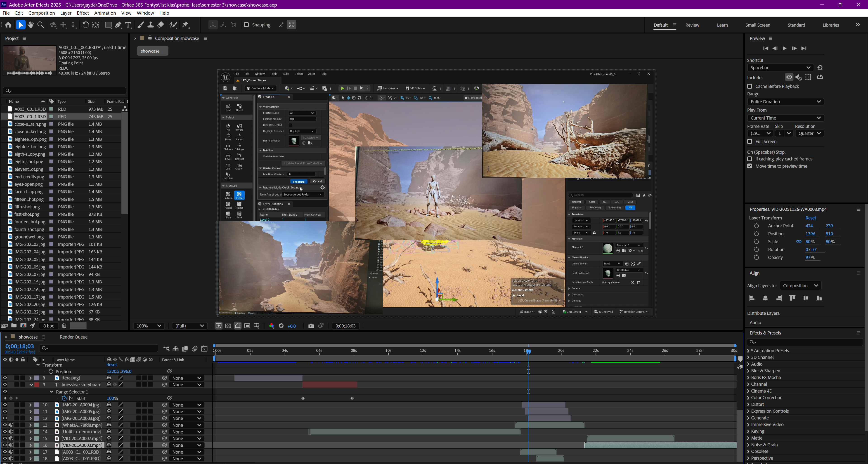Click the Effects & Presets search field
Viewport: 868px width, 464px height.
coord(805,342)
